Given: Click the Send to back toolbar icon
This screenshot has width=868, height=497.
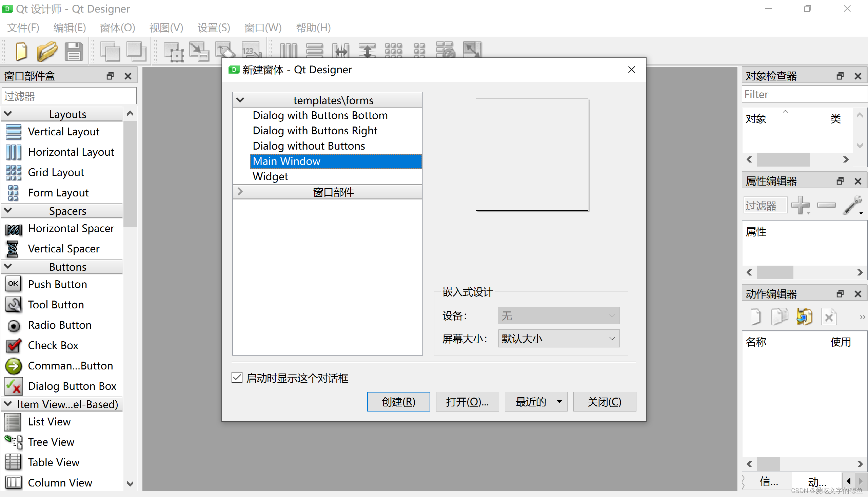Looking at the screenshot, I should (110, 51).
